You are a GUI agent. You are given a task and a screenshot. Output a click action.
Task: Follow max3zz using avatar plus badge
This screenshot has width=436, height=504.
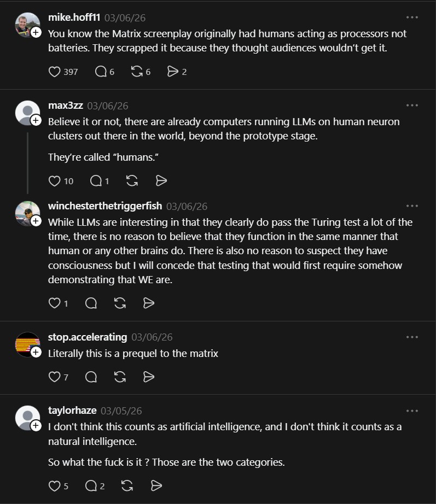(36, 121)
